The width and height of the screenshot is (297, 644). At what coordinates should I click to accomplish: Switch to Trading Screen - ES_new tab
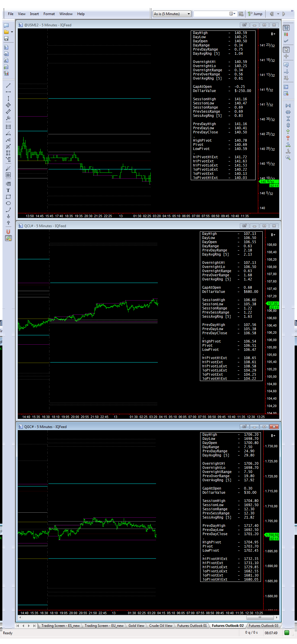click(x=60, y=626)
